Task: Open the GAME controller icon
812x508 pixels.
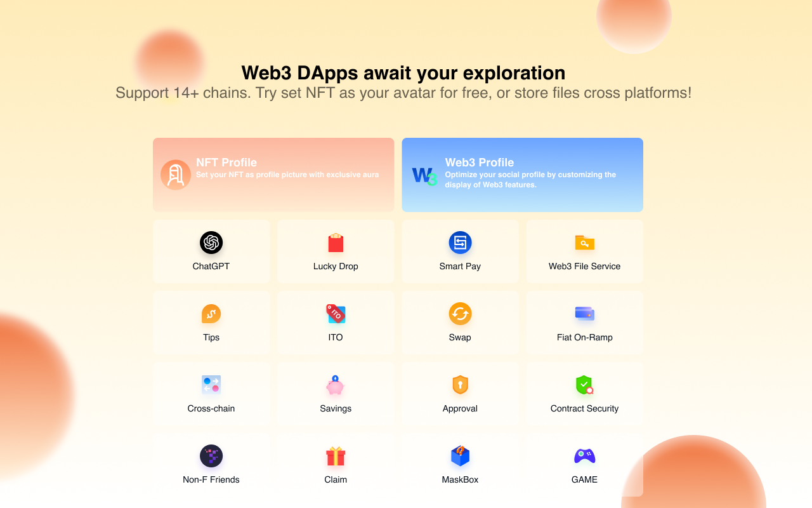Action: tap(584, 456)
